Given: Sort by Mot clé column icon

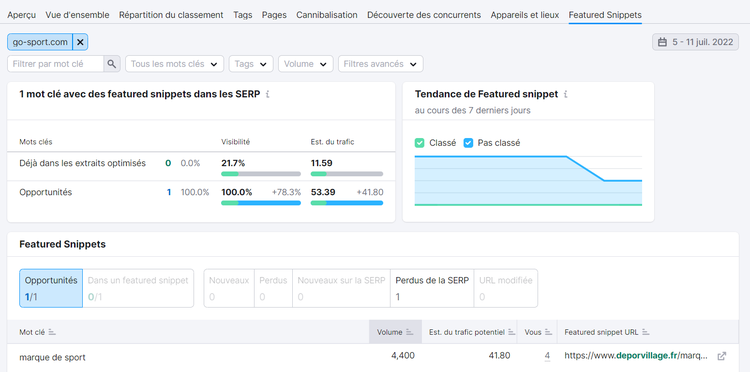Looking at the screenshot, I should click(x=52, y=332).
